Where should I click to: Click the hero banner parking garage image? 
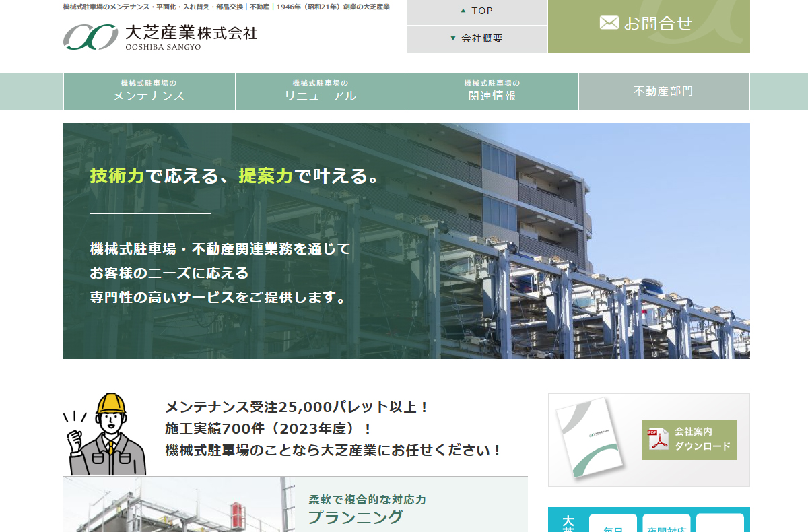point(406,240)
